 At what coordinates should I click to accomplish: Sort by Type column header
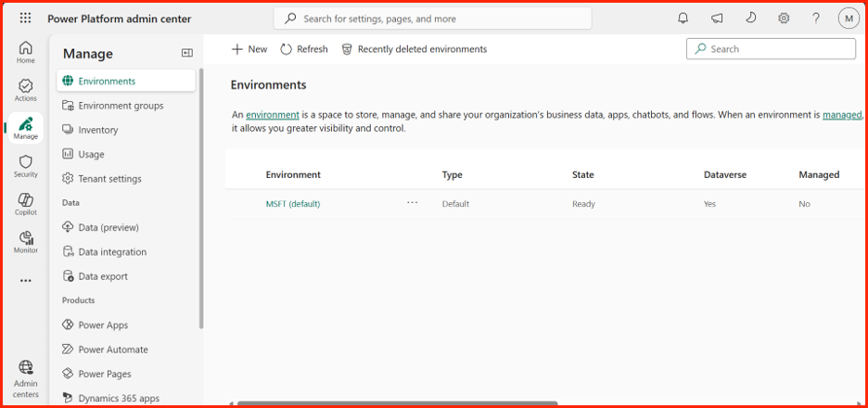coord(452,174)
